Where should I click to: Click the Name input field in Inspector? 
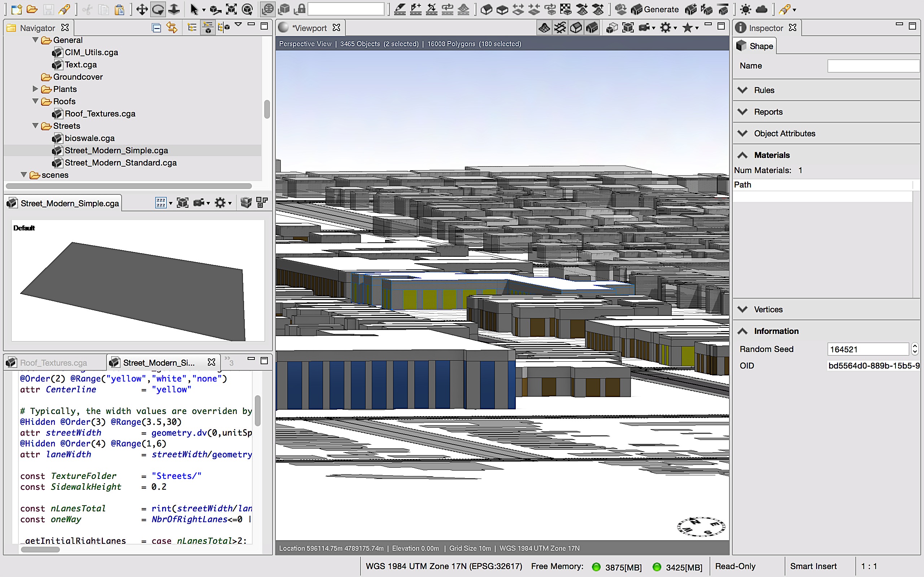pos(873,66)
